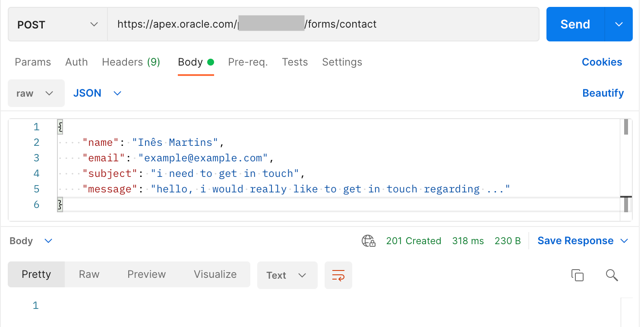
Task: Open the Visualize response tab
Action: (215, 274)
